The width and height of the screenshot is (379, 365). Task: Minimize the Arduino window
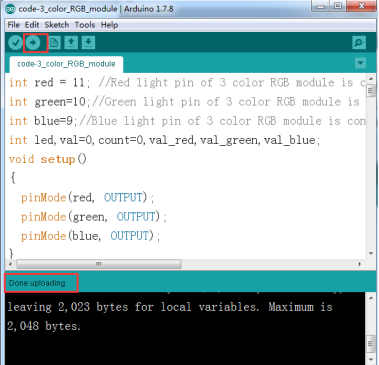point(321,6)
